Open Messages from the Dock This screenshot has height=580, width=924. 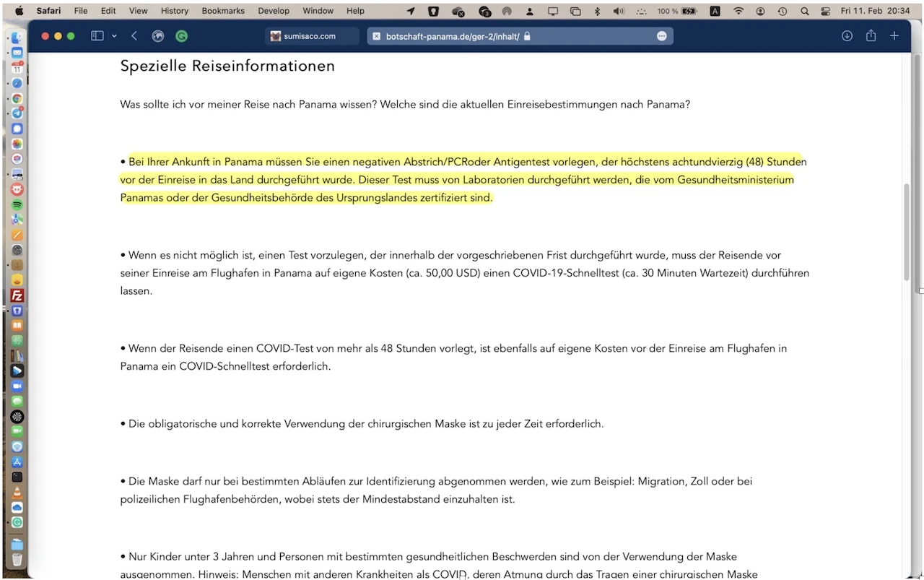17,402
